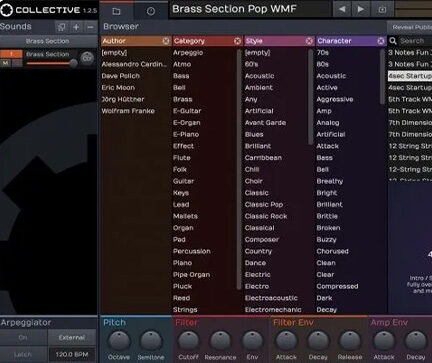This screenshot has height=363, width=432.
Task: Go to previous preset with left arrow
Action: 342,9
